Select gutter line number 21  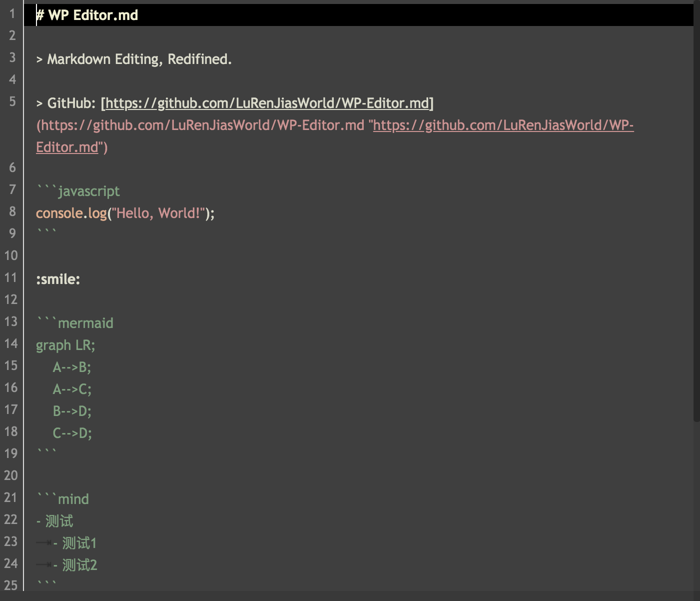click(x=10, y=497)
